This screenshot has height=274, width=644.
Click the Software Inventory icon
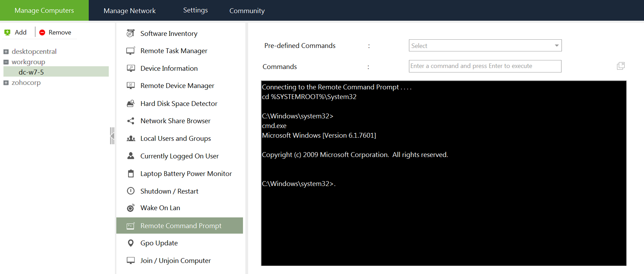click(131, 33)
